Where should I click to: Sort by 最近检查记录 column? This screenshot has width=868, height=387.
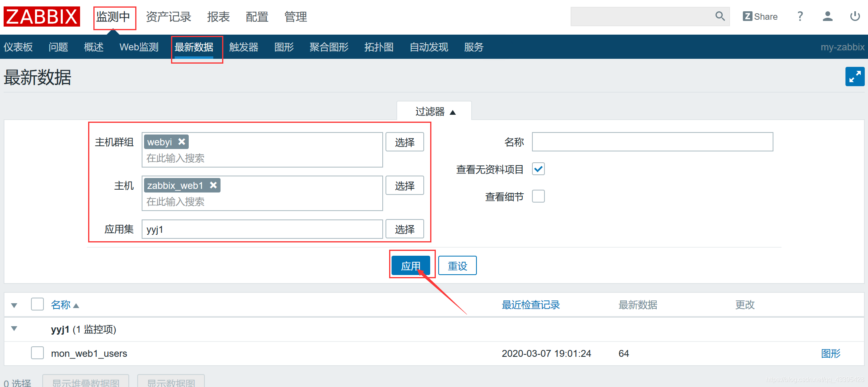click(x=531, y=305)
